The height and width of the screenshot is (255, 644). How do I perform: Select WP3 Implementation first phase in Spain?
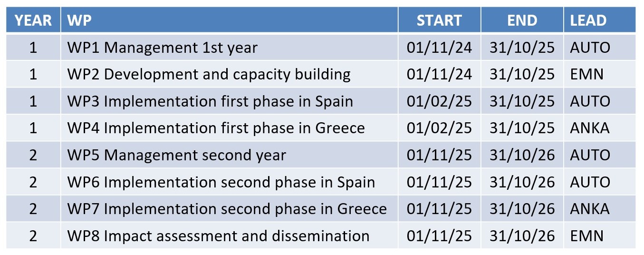(x=210, y=101)
